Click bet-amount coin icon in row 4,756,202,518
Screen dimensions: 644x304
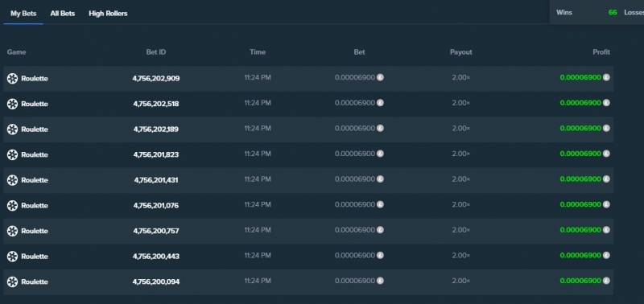tap(380, 103)
